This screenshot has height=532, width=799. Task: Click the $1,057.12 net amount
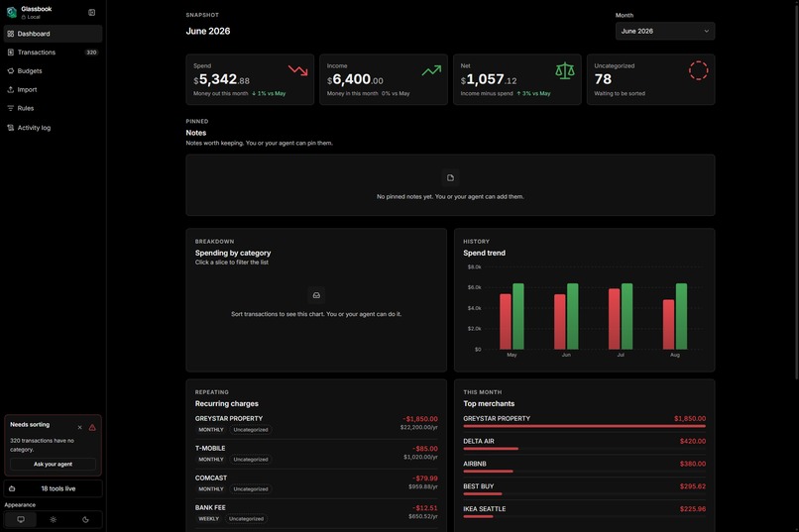(489, 79)
